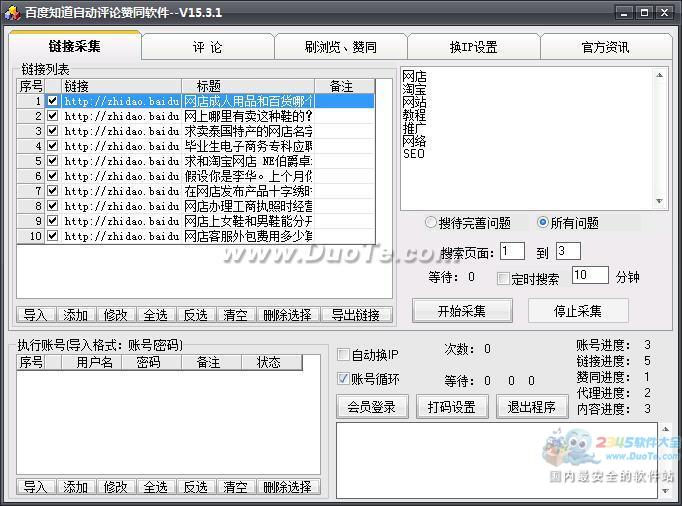
Task: Click the 链接 column header in link list
Action: [x=121, y=86]
